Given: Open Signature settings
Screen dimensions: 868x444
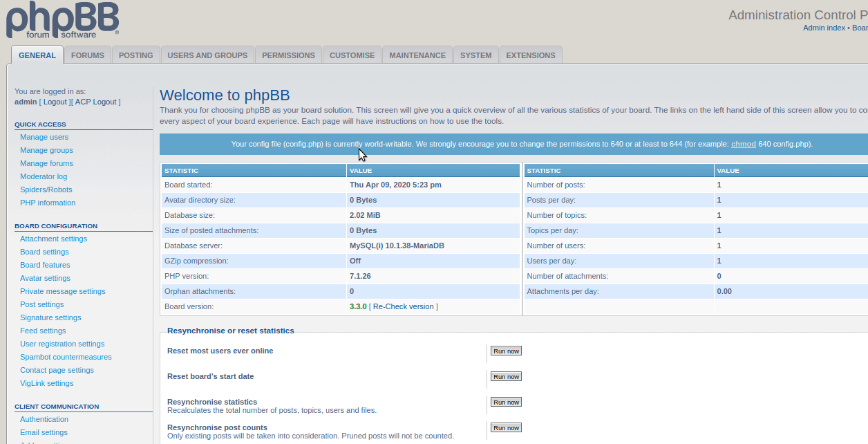Looking at the screenshot, I should pyautogui.click(x=50, y=317).
